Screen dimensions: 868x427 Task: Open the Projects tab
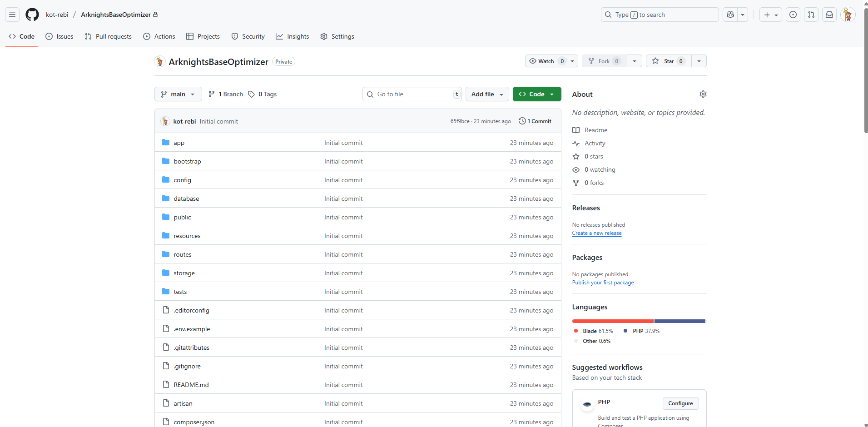(x=203, y=36)
